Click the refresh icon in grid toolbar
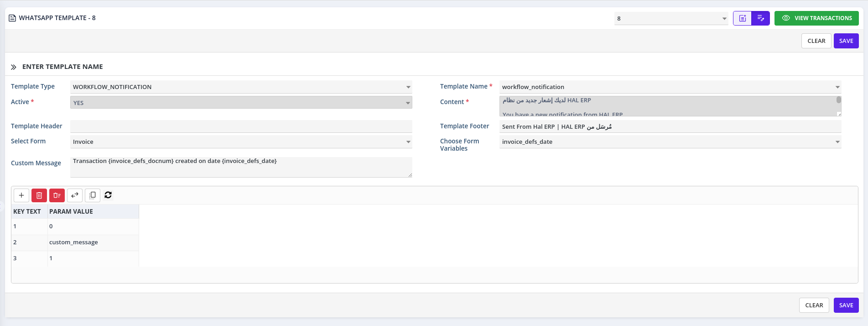The height and width of the screenshot is (326, 868). click(108, 195)
